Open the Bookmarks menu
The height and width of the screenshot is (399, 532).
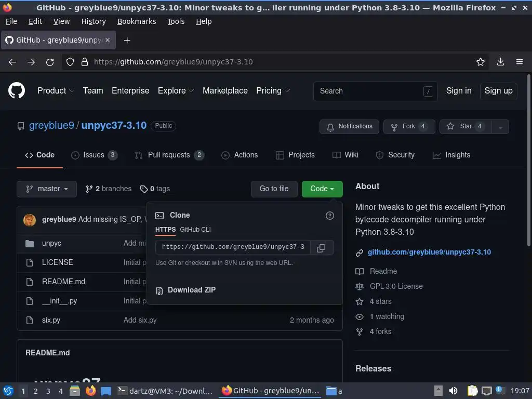pos(137,21)
